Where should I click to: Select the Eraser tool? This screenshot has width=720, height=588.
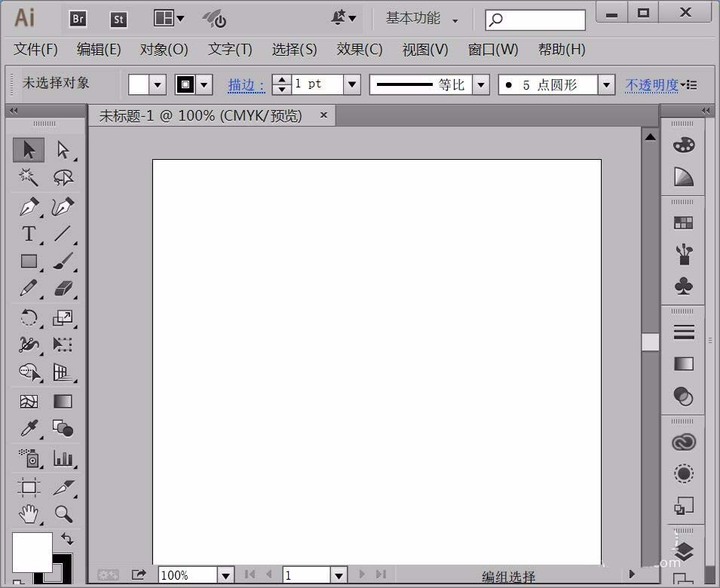(x=63, y=288)
